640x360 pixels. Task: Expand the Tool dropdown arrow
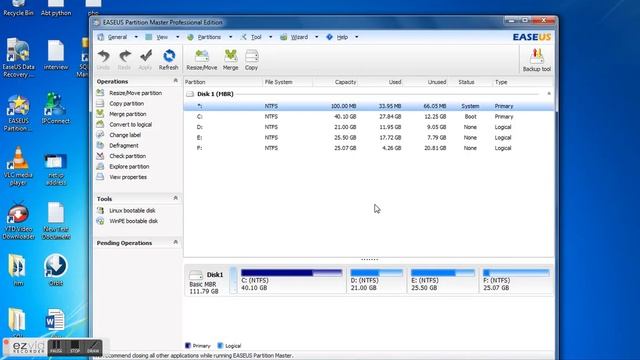(x=270, y=37)
